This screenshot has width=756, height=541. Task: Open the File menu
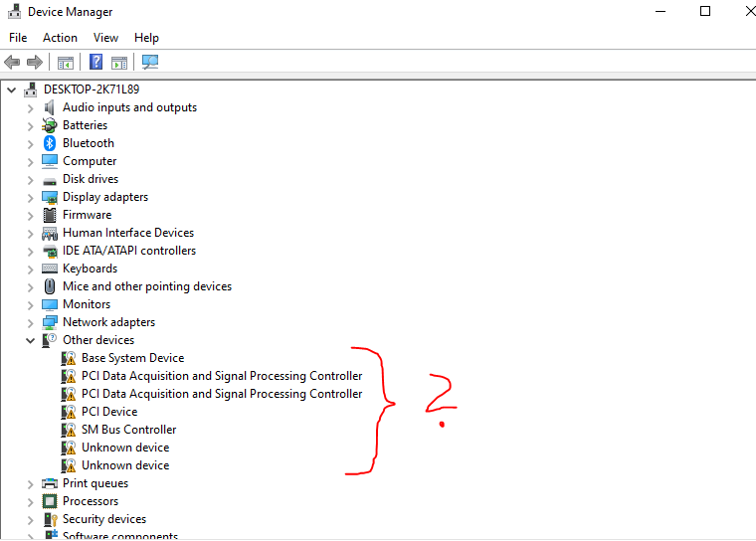click(x=18, y=38)
